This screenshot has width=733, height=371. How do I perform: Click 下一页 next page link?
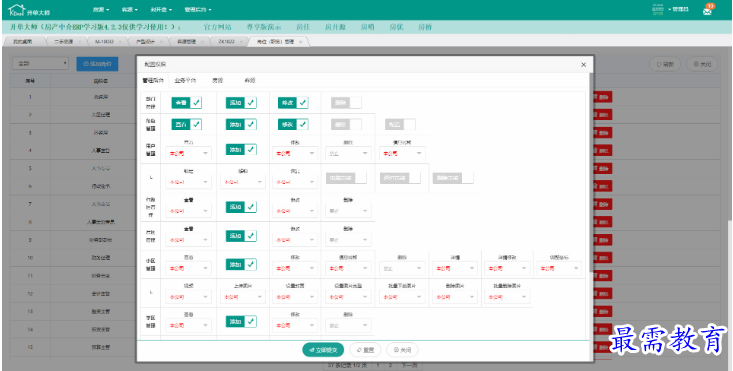(x=409, y=365)
